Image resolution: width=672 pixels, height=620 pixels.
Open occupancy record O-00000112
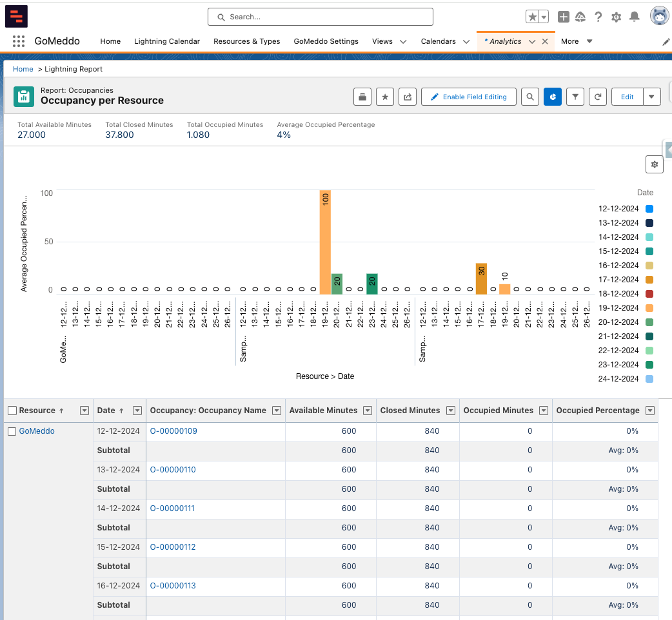[173, 547]
